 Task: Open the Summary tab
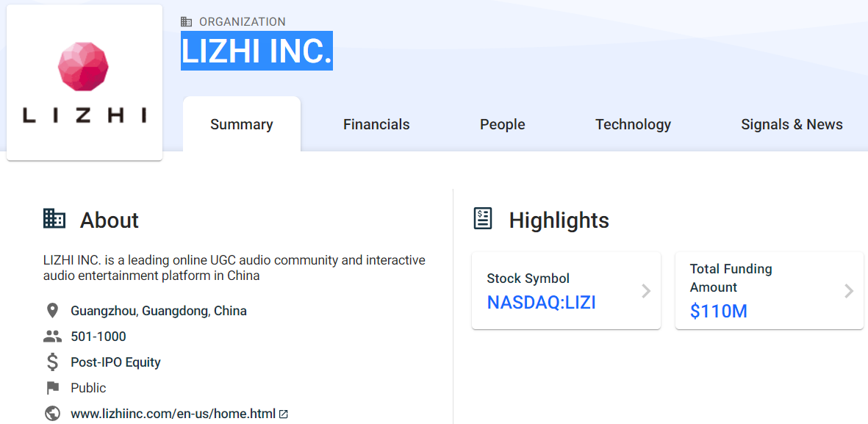point(241,124)
